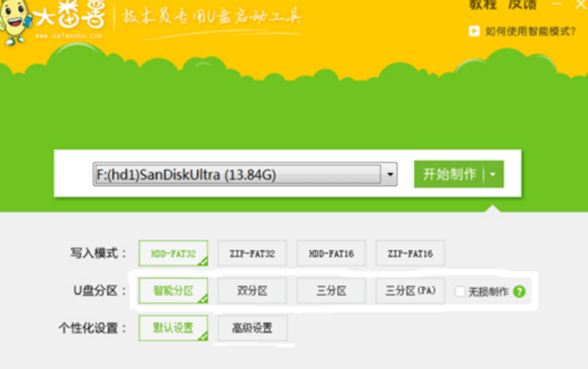Click the 写入模式 label
Image resolution: width=588 pixels, height=369 pixels.
98,254
